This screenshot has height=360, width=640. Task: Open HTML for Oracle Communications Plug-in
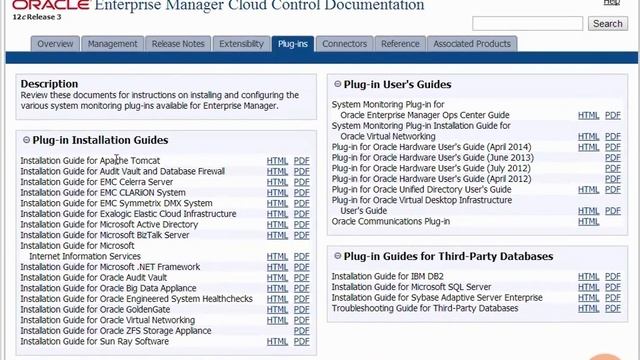pyautogui.click(x=588, y=222)
